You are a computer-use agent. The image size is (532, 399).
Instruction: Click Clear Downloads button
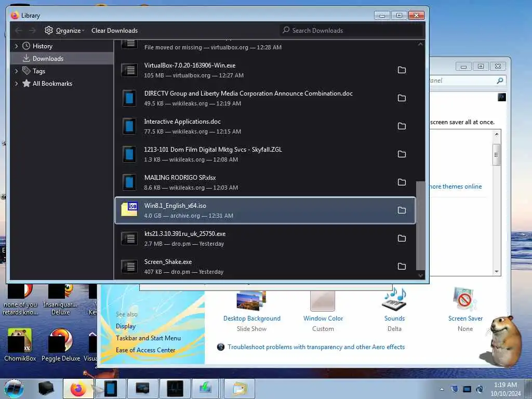coord(114,31)
